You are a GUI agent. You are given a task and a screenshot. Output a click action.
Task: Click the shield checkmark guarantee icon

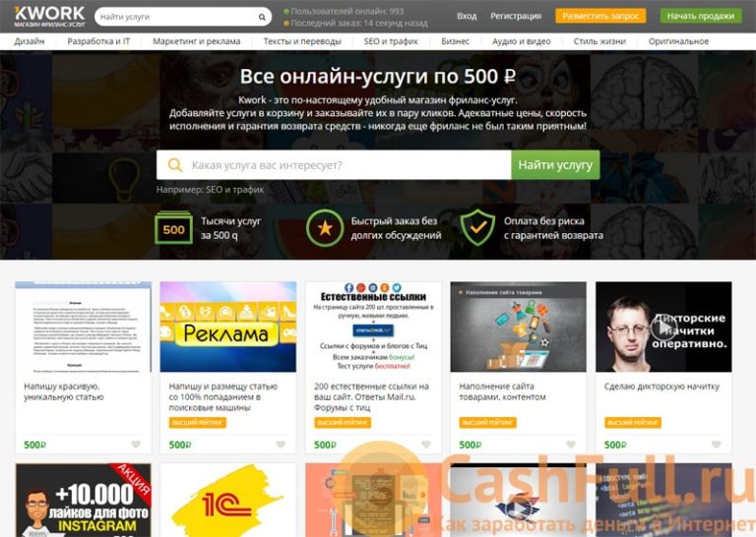click(477, 227)
